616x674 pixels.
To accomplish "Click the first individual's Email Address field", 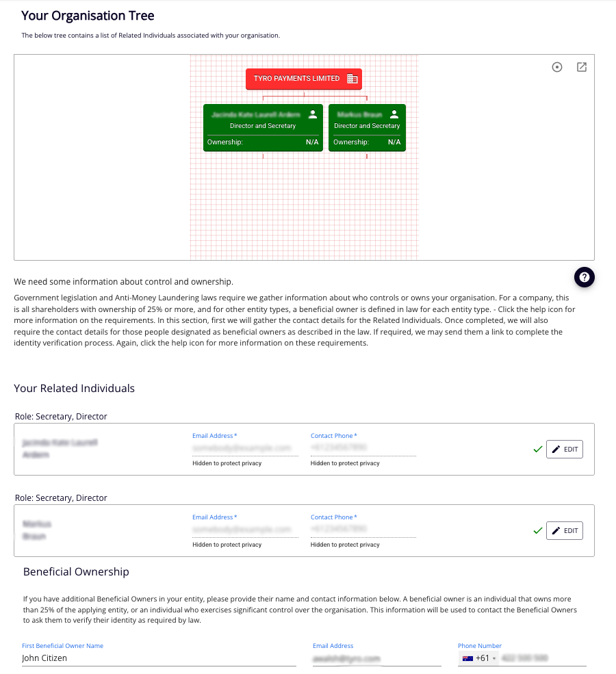I will point(244,448).
